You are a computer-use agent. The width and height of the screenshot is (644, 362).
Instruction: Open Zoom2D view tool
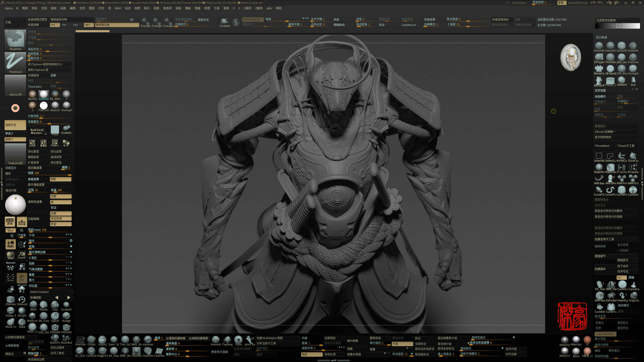click(x=22, y=255)
